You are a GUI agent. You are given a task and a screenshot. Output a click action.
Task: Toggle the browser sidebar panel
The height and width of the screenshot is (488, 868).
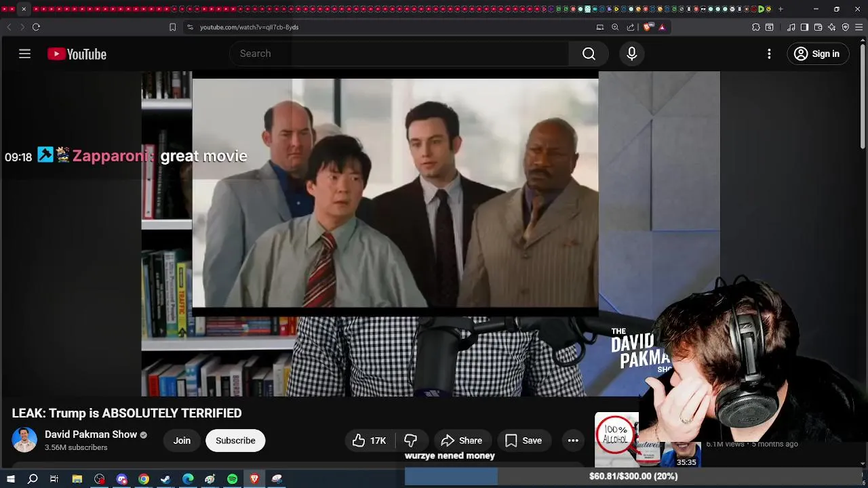coord(804,27)
